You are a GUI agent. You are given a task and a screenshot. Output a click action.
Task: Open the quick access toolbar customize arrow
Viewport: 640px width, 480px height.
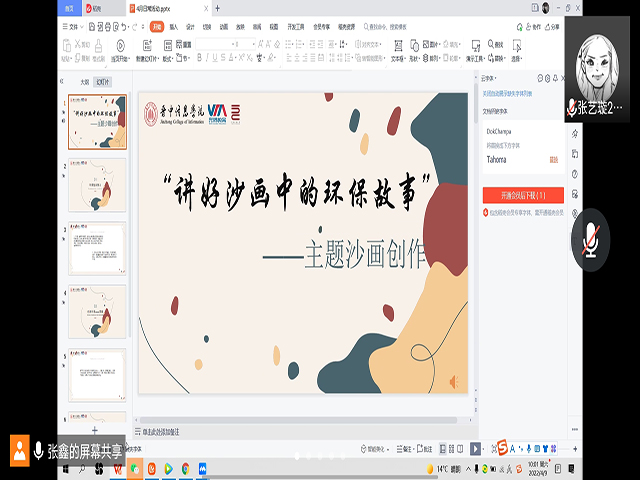143,27
